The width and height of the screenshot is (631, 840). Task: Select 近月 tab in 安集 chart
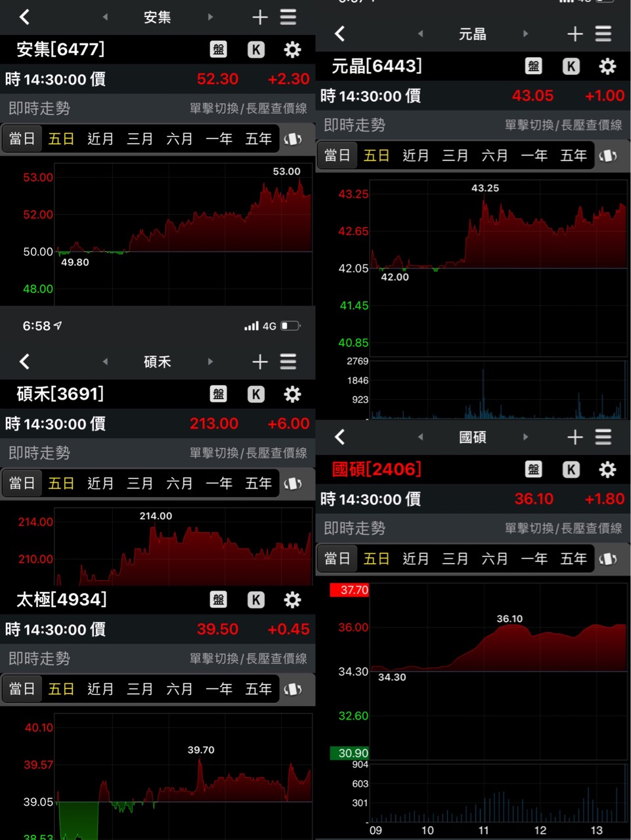(100, 139)
